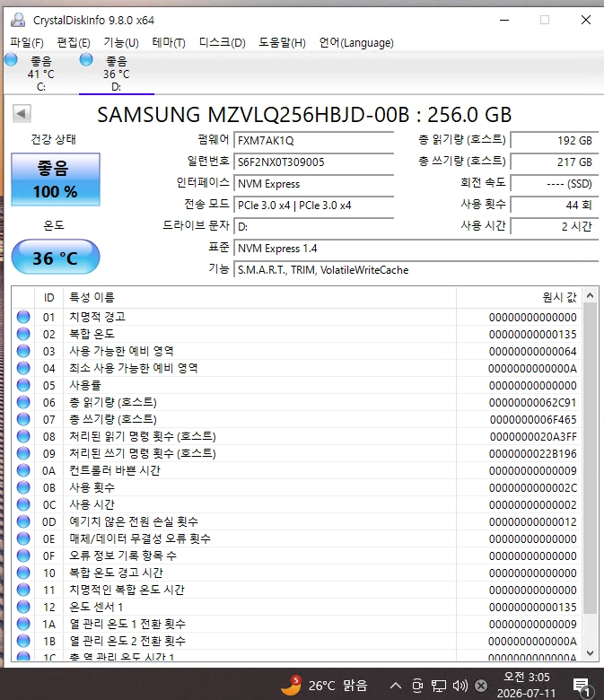Show hidden system tray icons chevron
This screenshot has height=700, width=604.
396,686
